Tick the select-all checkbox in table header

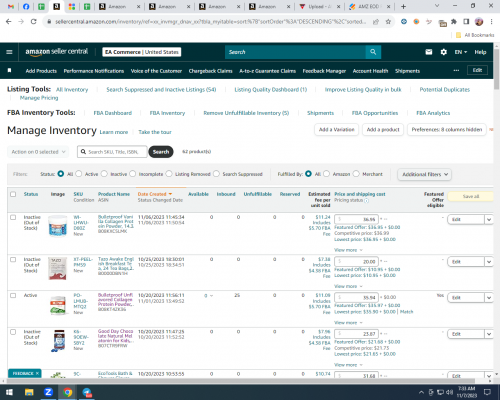click(13, 194)
